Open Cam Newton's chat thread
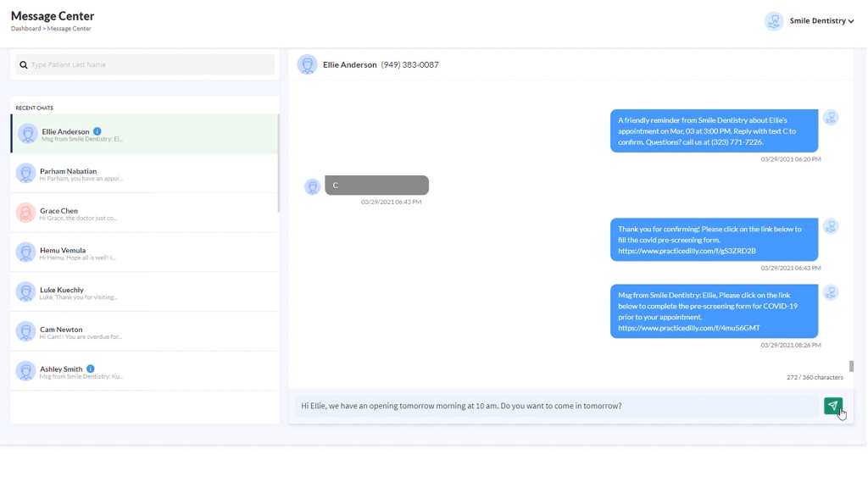The height and width of the screenshot is (488, 868). 144,334
